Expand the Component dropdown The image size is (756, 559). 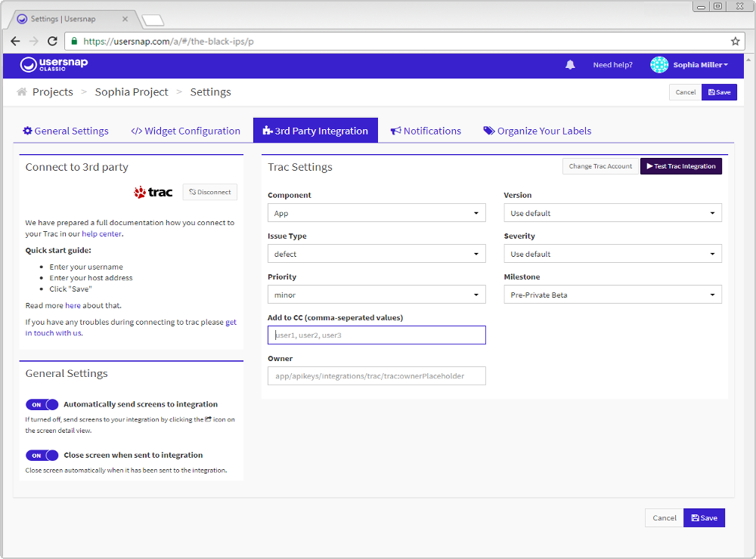tap(376, 214)
